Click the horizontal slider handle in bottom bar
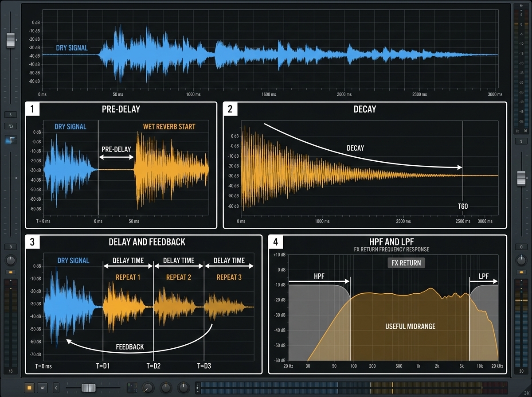532x397 pixels. (x=88, y=388)
